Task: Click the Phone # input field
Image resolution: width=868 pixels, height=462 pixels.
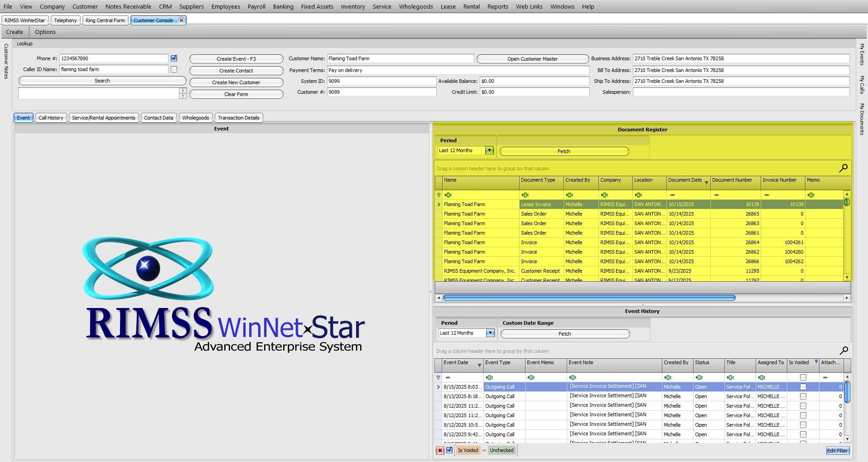Action: click(114, 58)
